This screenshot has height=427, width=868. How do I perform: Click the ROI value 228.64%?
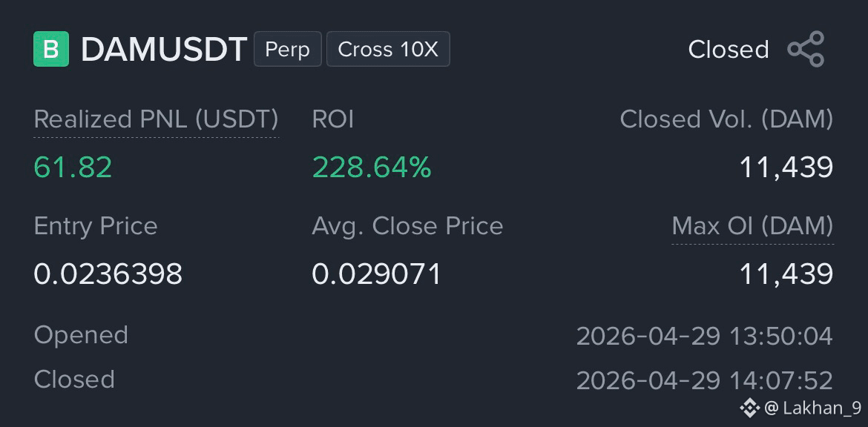click(372, 168)
